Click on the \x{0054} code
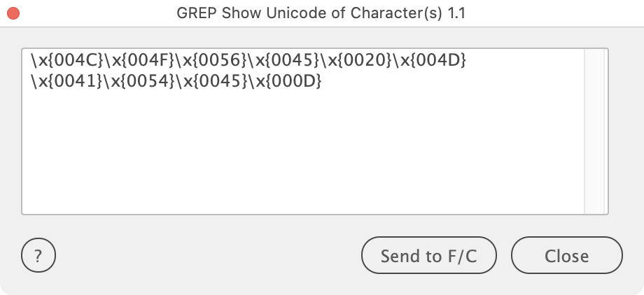The height and width of the screenshot is (295, 644). click(139, 82)
